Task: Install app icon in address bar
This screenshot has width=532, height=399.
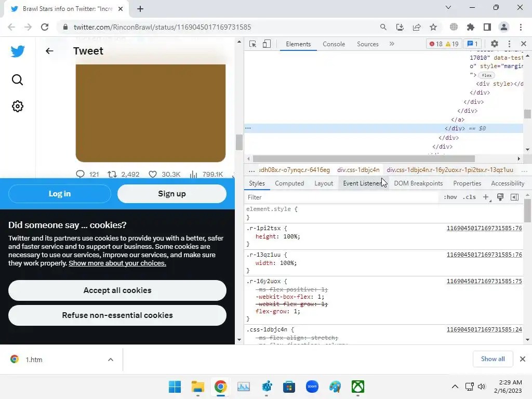Action: [400, 27]
